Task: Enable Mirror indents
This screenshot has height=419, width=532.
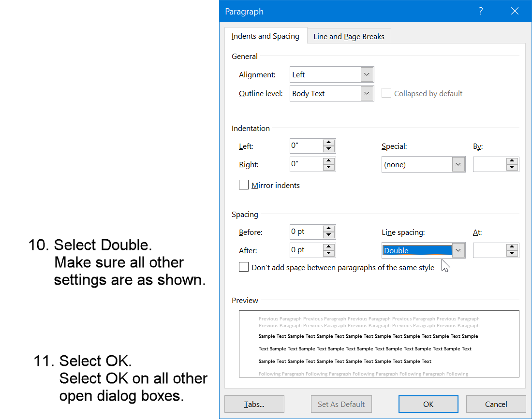Action: [x=244, y=185]
